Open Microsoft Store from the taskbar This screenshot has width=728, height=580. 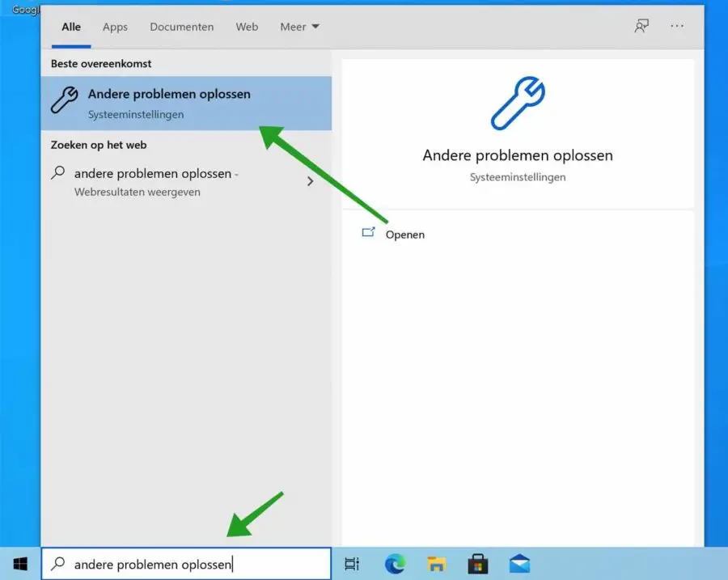click(x=478, y=564)
